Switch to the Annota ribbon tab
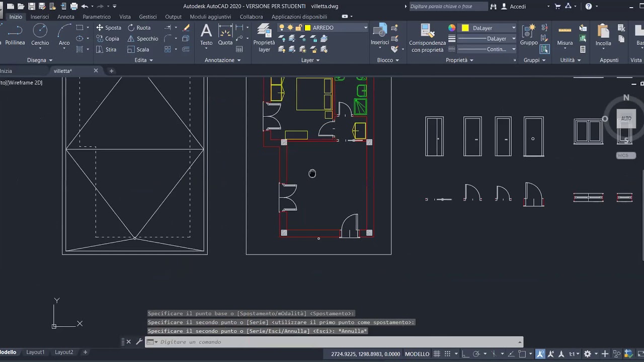 [x=66, y=17]
